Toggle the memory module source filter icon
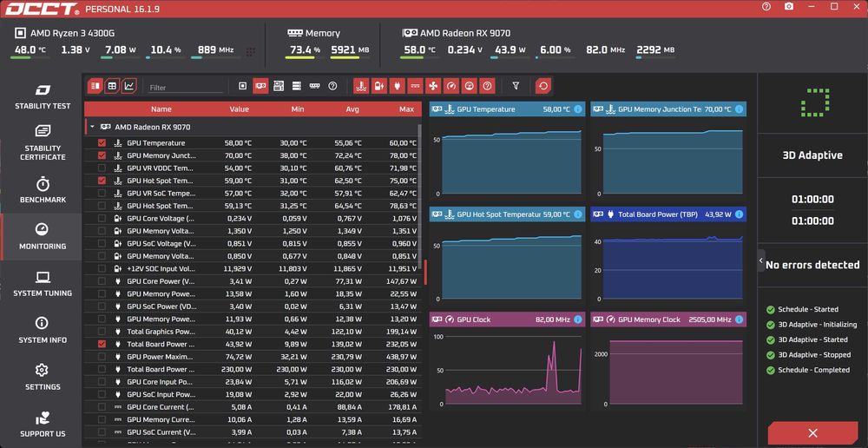868x448 pixels. click(314, 86)
